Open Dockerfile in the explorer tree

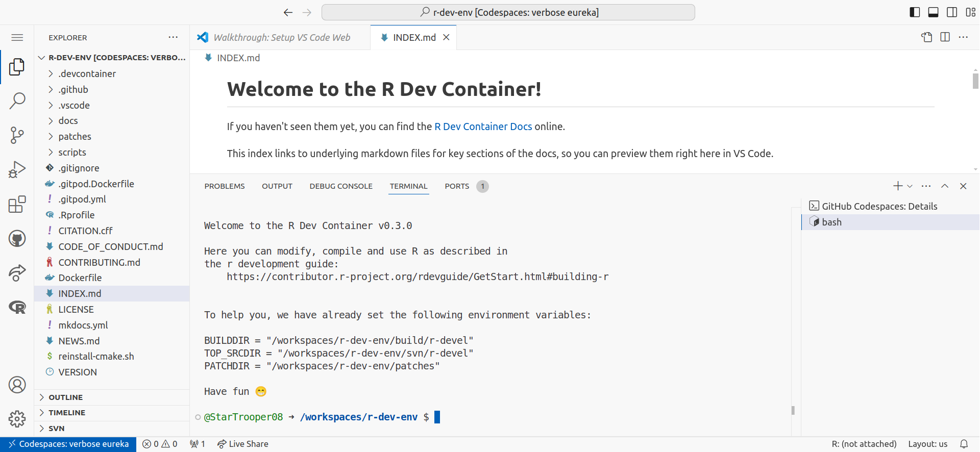(x=80, y=278)
